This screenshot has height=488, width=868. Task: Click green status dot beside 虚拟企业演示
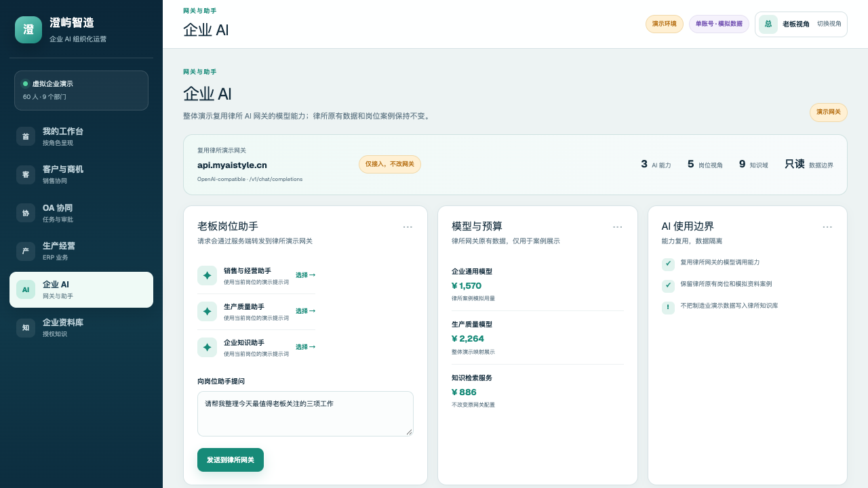tap(26, 84)
